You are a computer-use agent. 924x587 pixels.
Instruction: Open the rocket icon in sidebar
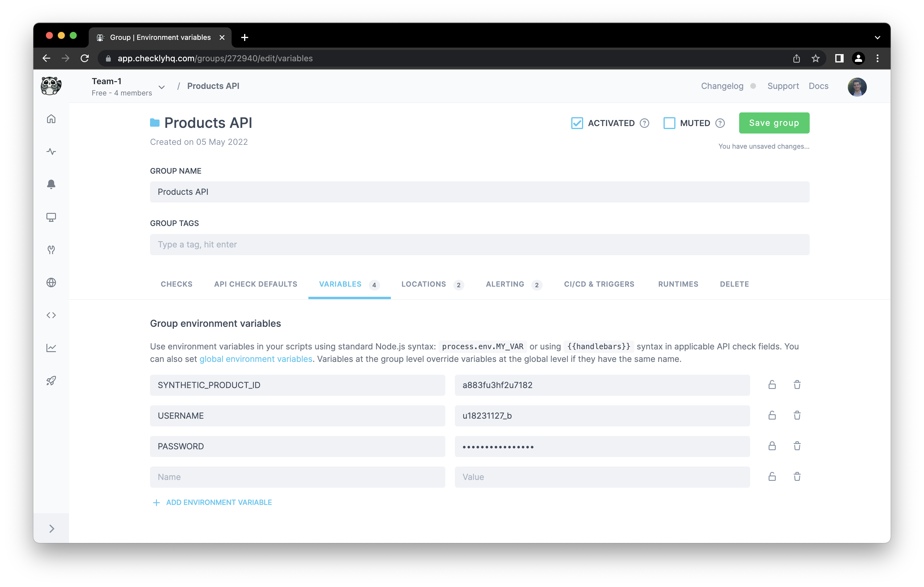click(51, 381)
